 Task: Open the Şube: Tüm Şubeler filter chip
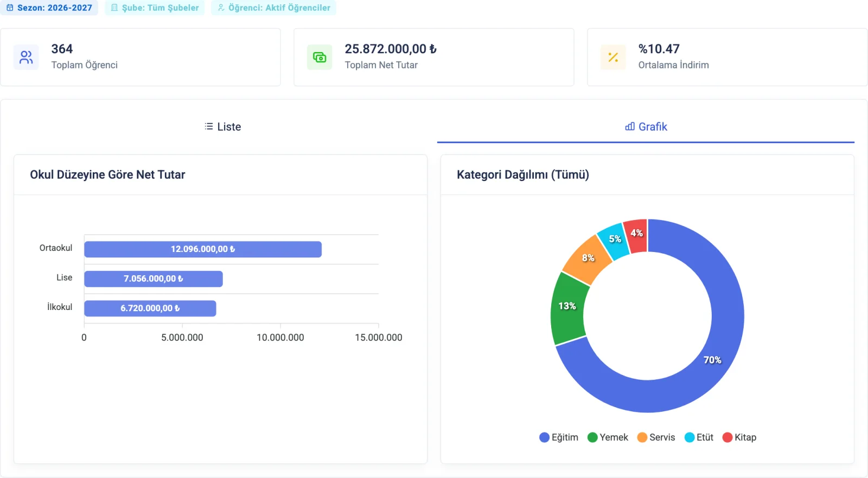pos(155,8)
